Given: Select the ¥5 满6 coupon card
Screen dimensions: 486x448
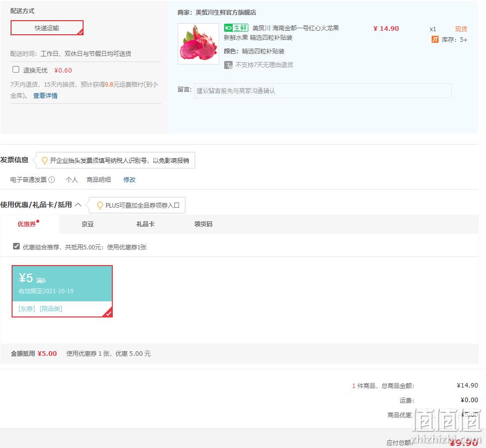Looking at the screenshot, I should tap(62, 291).
